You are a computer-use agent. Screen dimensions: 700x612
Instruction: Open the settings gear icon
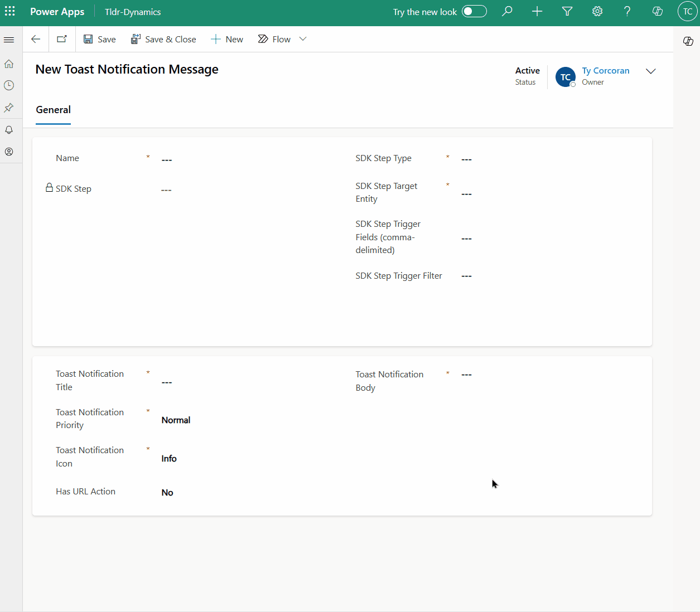pos(597,12)
